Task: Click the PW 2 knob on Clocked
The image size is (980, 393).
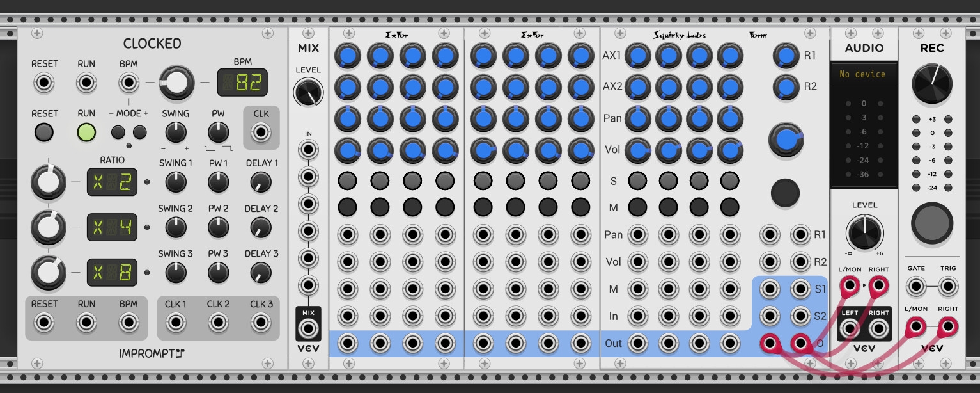Action: 218,228
